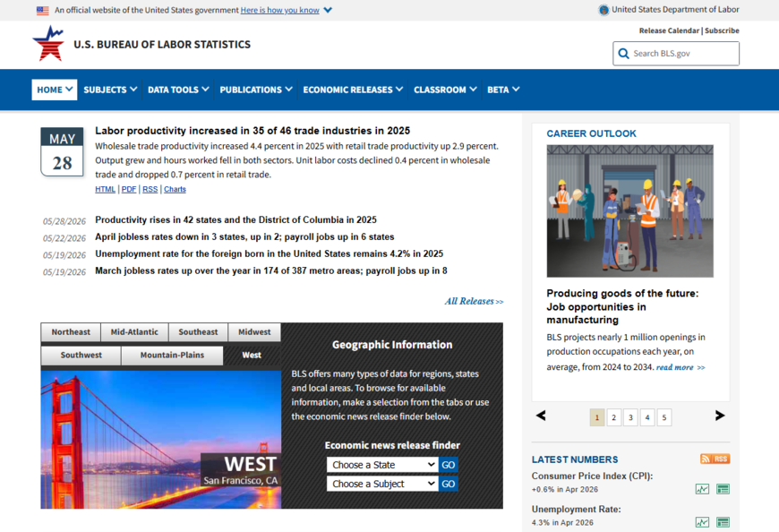Go to previous Career Outlook slide arrow

point(541,416)
